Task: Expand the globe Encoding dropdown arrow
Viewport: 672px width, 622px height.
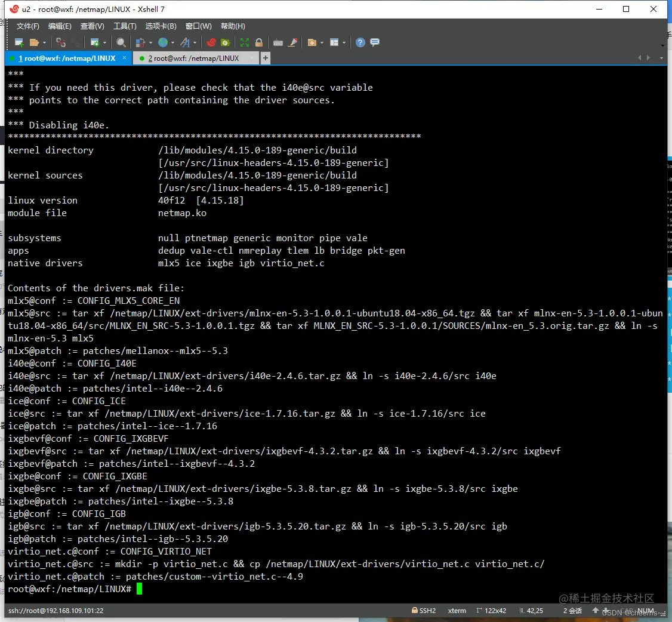Action: (x=172, y=42)
